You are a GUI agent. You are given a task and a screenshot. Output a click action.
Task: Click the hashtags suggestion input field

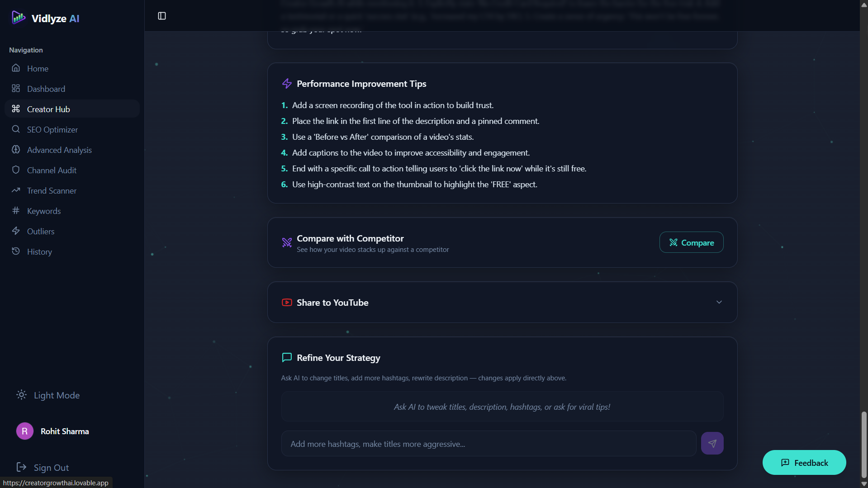click(x=489, y=443)
